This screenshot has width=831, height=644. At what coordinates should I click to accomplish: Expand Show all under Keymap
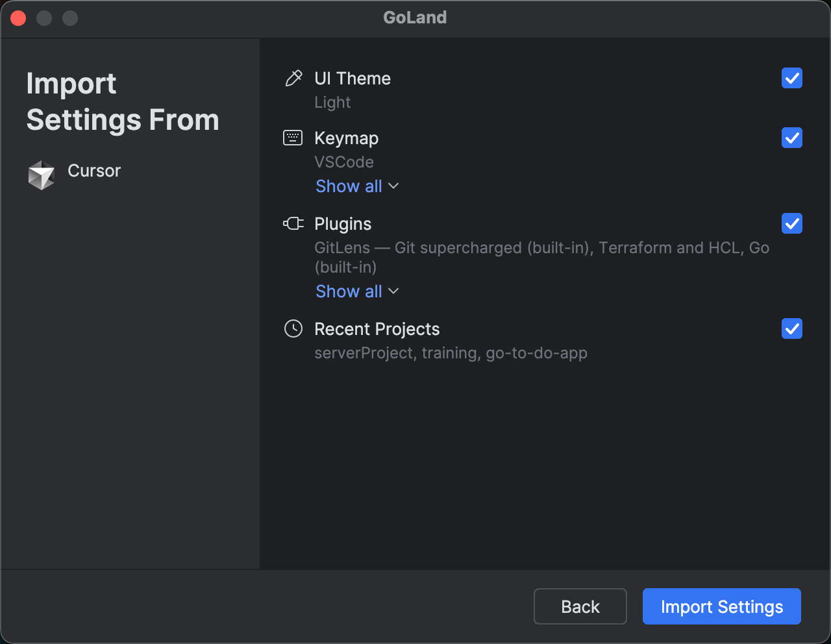[x=349, y=186]
